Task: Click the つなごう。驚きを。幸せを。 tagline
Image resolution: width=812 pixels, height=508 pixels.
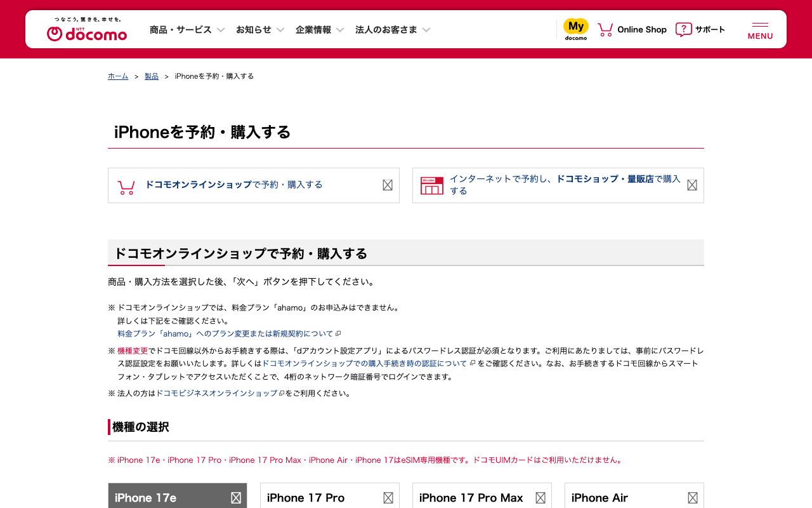Action: pyautogui.click(x=88, y=20)
